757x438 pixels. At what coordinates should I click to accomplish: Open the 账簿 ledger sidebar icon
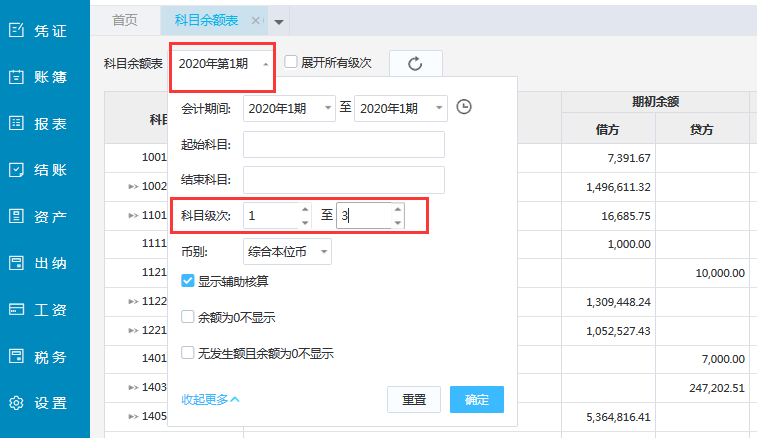16,77
